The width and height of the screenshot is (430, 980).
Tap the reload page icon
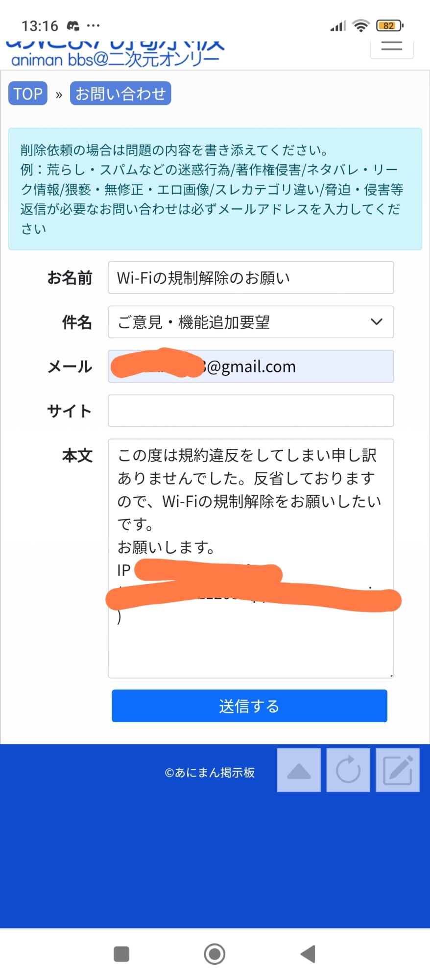(x=348, y=770)
